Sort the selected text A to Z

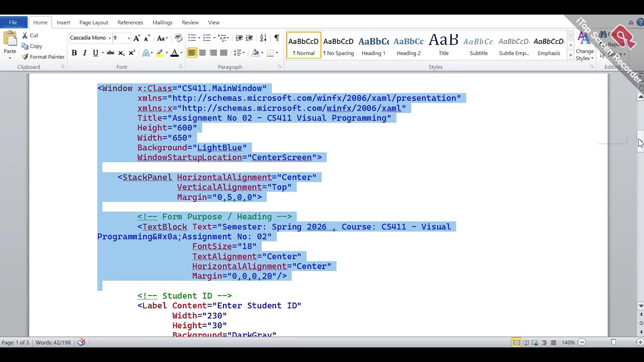coord(263,38)
